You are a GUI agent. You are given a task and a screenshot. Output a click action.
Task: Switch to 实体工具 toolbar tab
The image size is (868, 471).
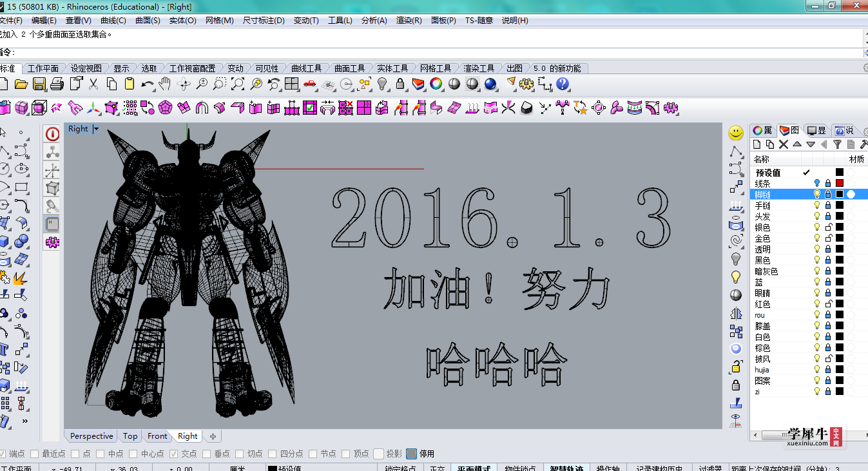point(392,68)
